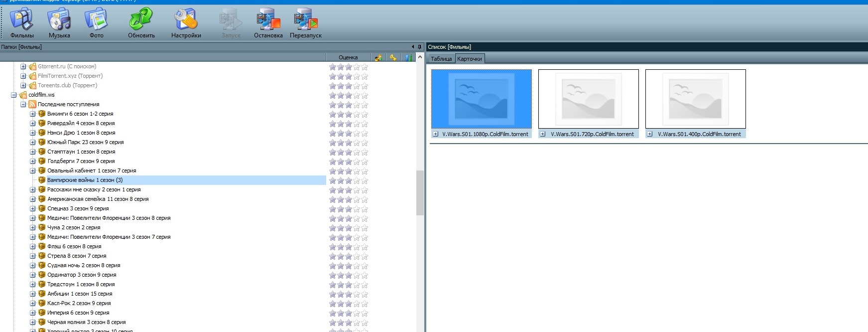Click the Обновить refresh icon
This screenshot has width=868, height=332.
pyautogui.click(x=141, y=23)
